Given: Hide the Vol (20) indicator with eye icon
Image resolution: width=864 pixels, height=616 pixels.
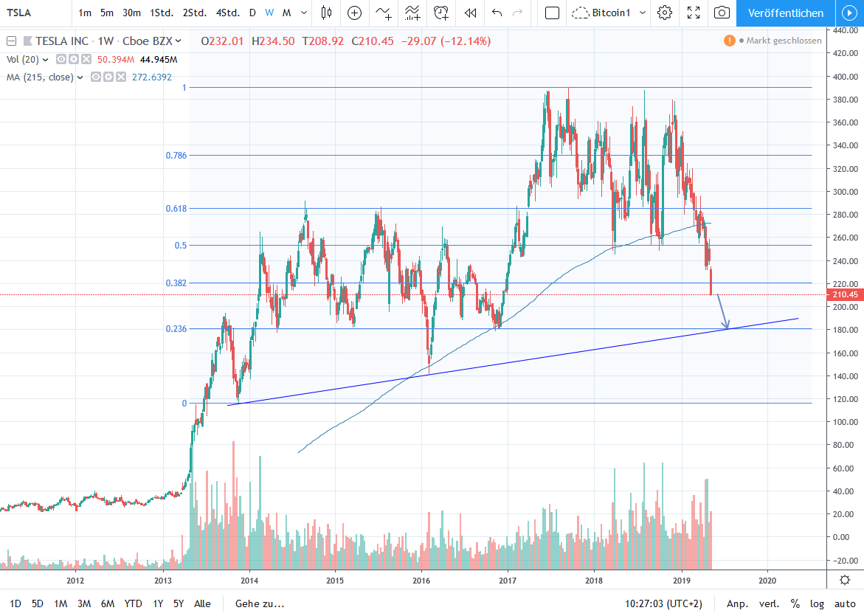Looking at the screenshot, I should pos(61,60).
